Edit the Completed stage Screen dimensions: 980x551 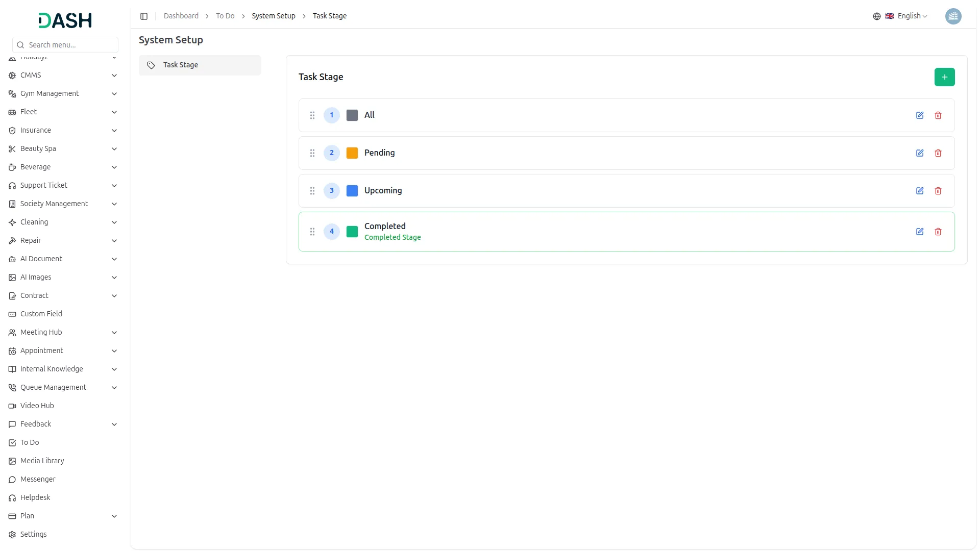(x=919, y=232)
